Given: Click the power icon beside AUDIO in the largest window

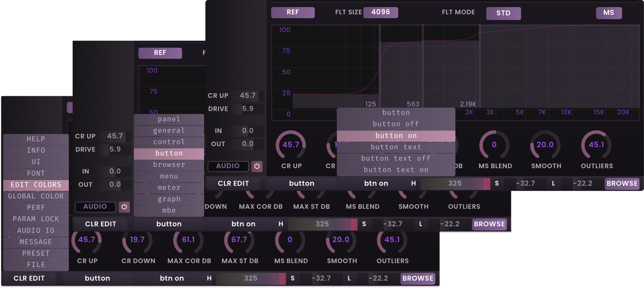Looking at the screenshot, I should click(x=257, y=166).
